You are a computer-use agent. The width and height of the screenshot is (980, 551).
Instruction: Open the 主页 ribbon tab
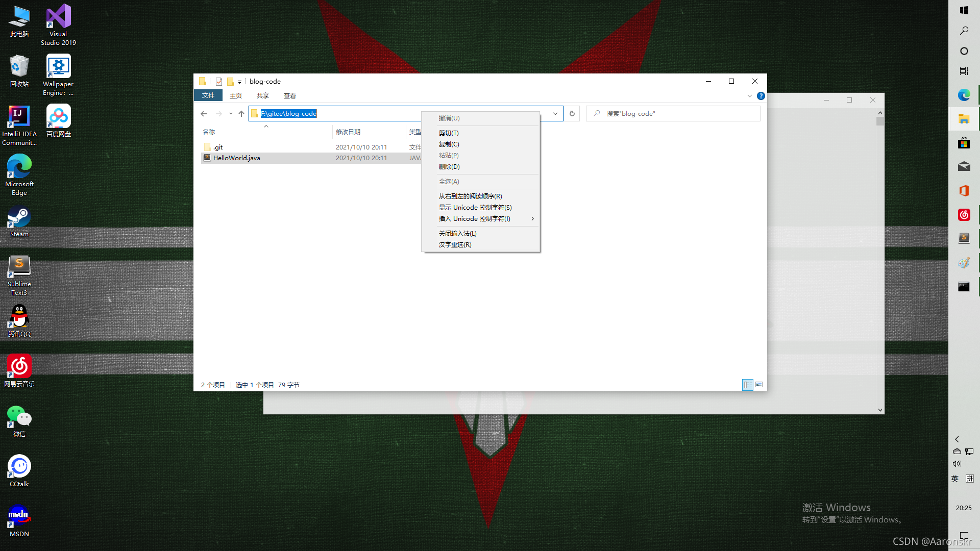pyautogui.click(x=235, y=95)
